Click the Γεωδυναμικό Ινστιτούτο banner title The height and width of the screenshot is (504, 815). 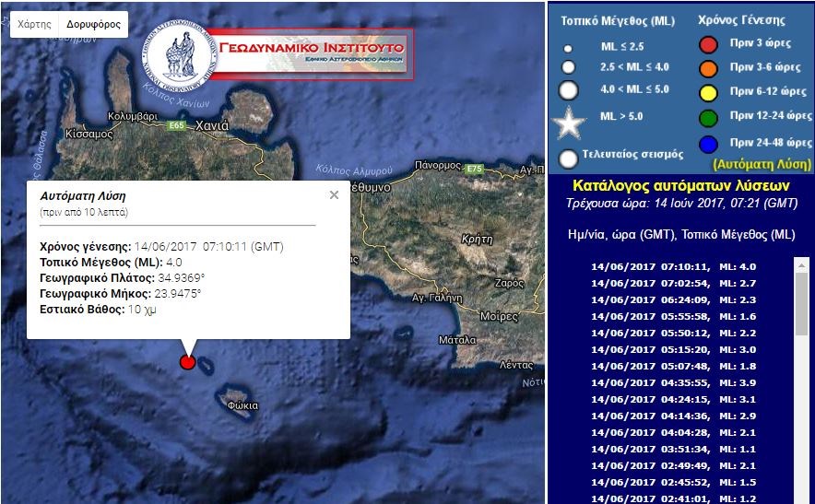coord(313,47)
